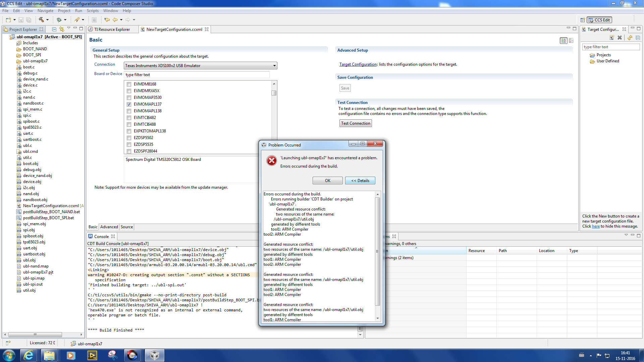Switch editor to two-column layout icon
Screen dimensions: 644x362
point(563,41)
